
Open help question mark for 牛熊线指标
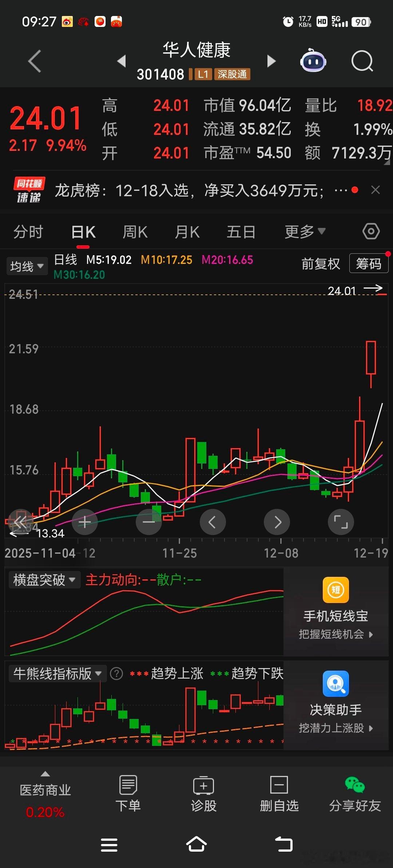[x=116, y=674]
